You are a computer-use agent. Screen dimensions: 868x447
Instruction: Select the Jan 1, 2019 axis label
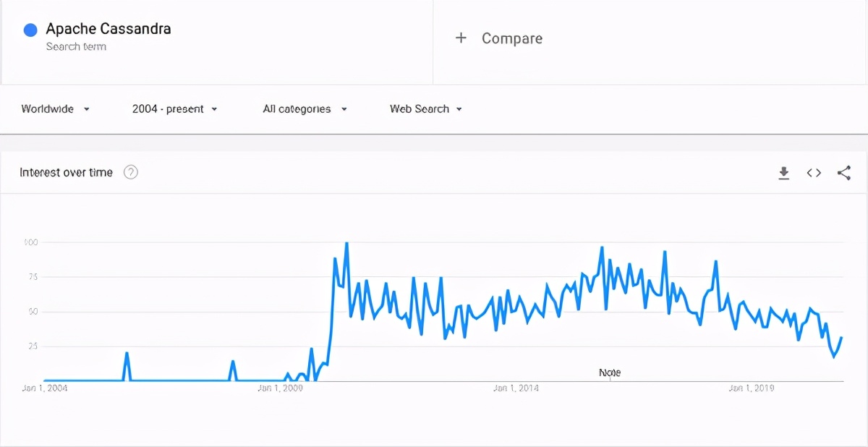coord(752,388)
